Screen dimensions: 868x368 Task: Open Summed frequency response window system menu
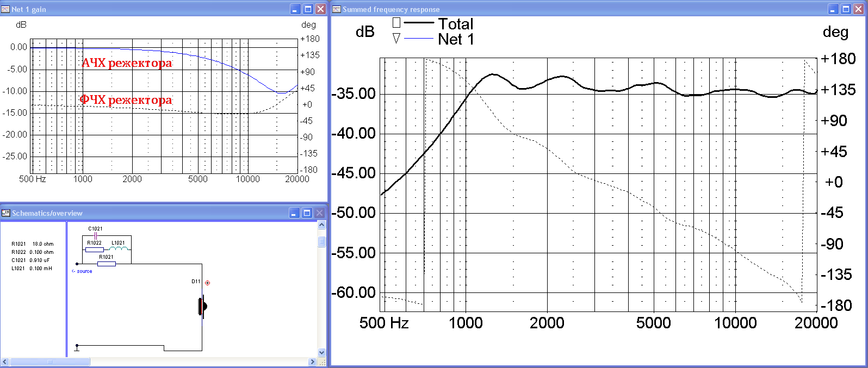click(337, 9)
